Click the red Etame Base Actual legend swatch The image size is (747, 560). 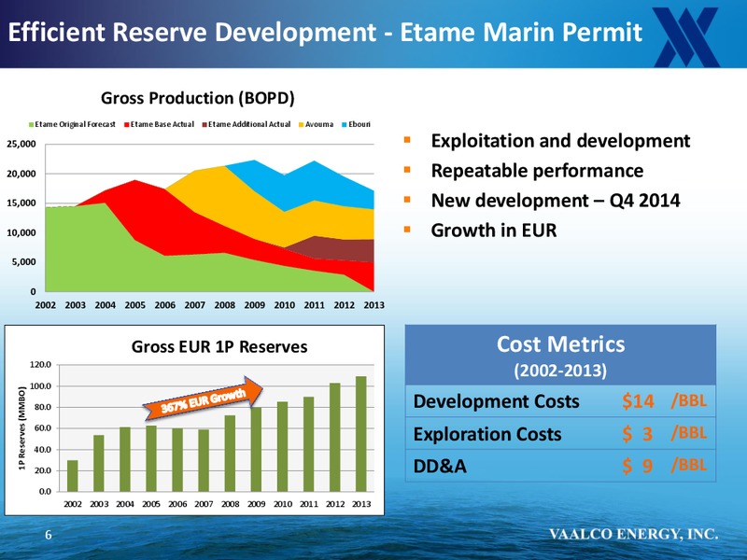(x=127, y=125)
